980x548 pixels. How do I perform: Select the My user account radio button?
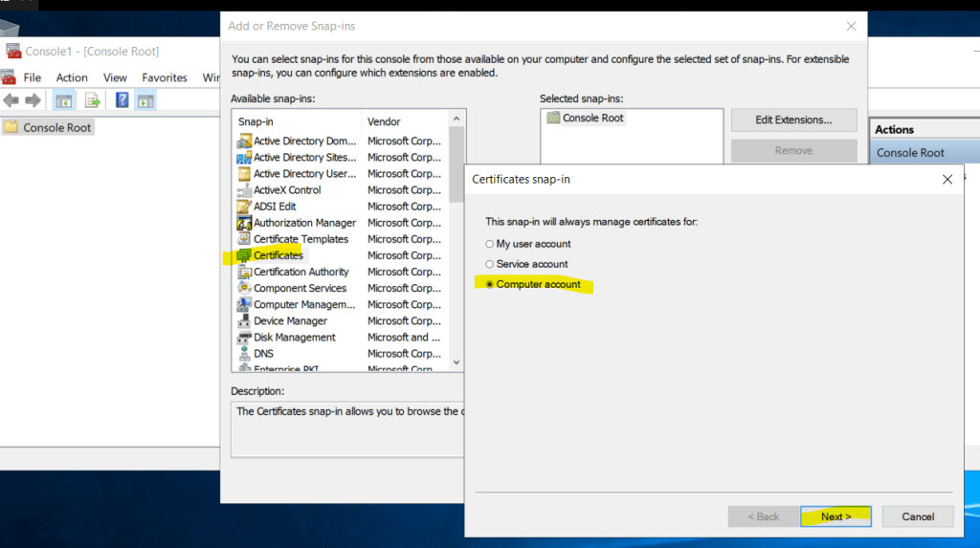[x=490, y=244]
